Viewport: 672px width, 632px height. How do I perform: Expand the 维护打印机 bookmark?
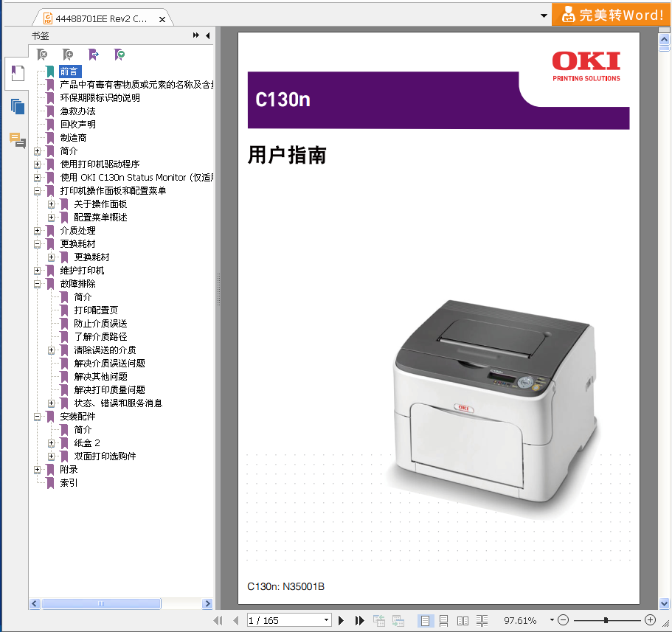38,271
